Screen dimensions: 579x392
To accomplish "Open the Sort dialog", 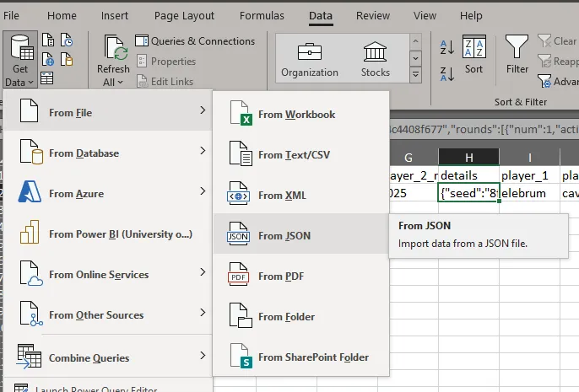I will [x=473, y=55].
